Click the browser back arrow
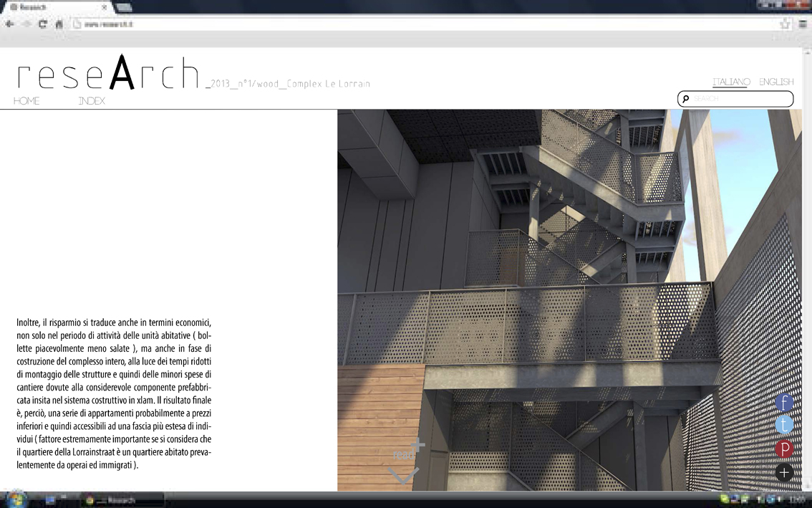812x508 pixels. pos(10,24)
